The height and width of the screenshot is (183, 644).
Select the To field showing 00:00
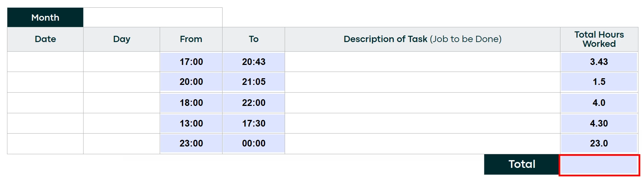254,144
